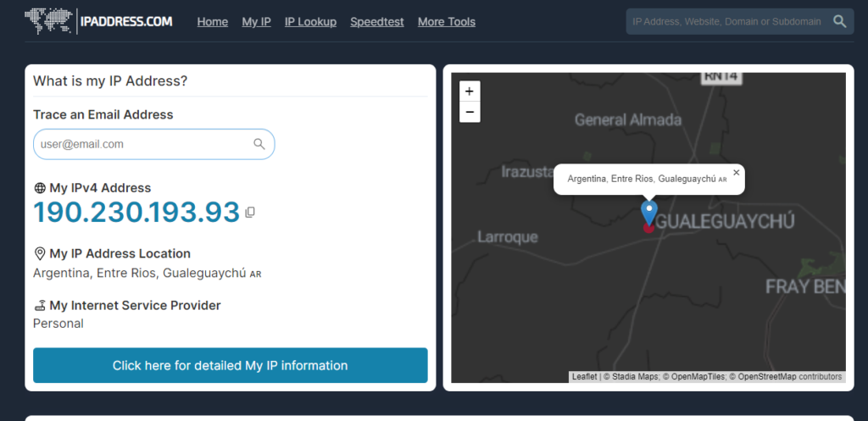The height and width of the screenshot is (421, 868).
Task: Zoom out the map with the minus button
Action: [470, 112]
